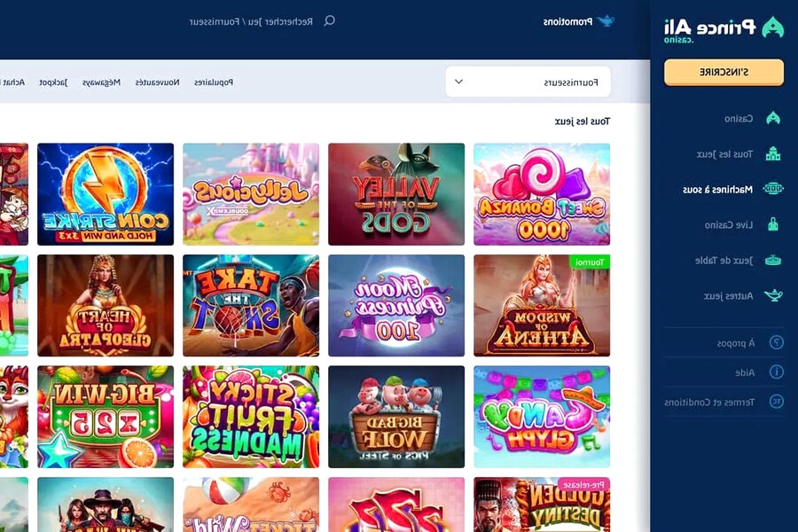Select the Jackpot filter tab
The image size is (798, 532).
point(53,82)
